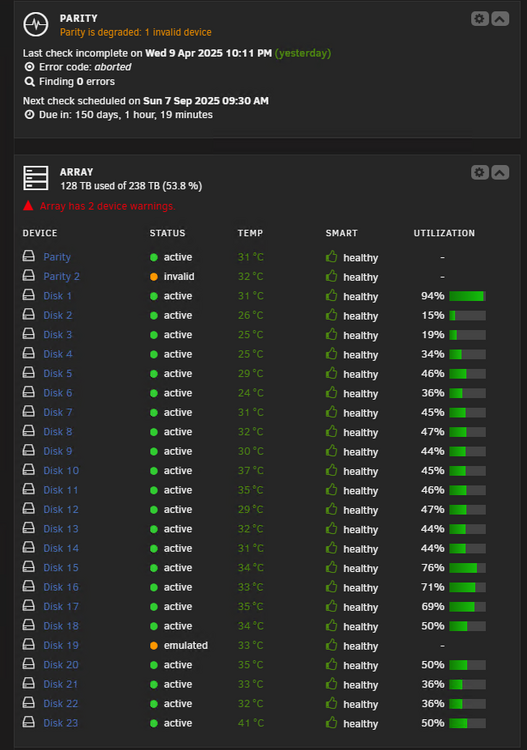Collapse the Array panel with chevron

(x=500, y=172)
